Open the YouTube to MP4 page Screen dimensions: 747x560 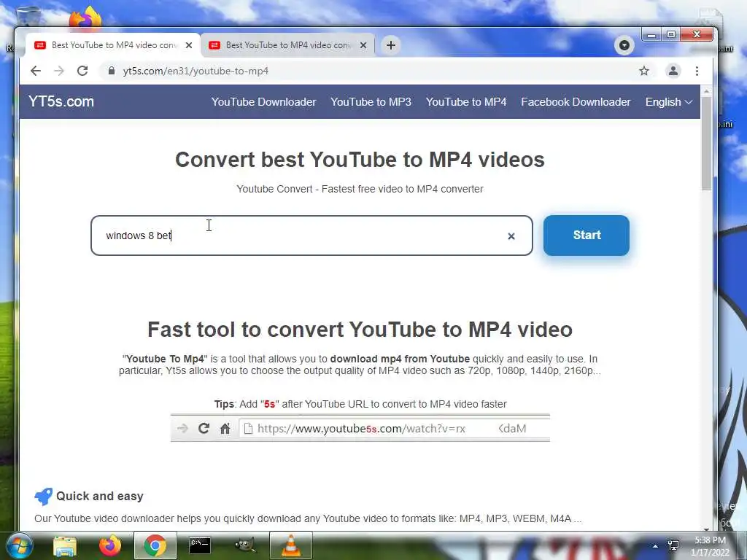[466, 102]
